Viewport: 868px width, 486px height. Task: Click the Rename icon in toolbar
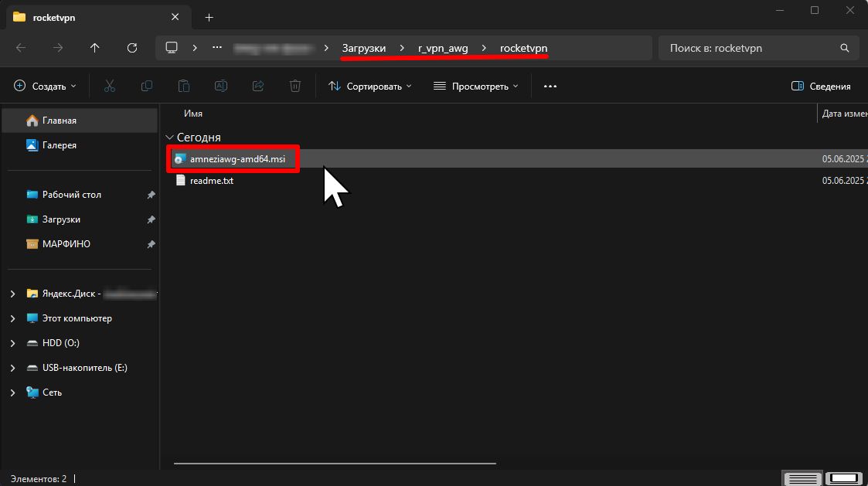point(221,87)
